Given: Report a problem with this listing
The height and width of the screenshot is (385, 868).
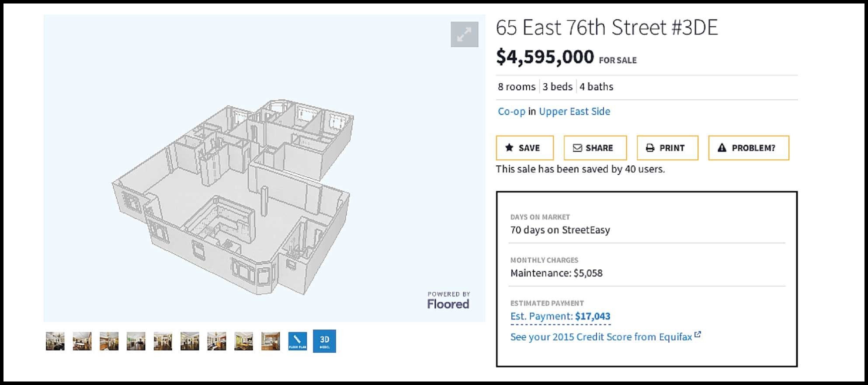Looking at the screenshot, I should click(x=749, y=148).
